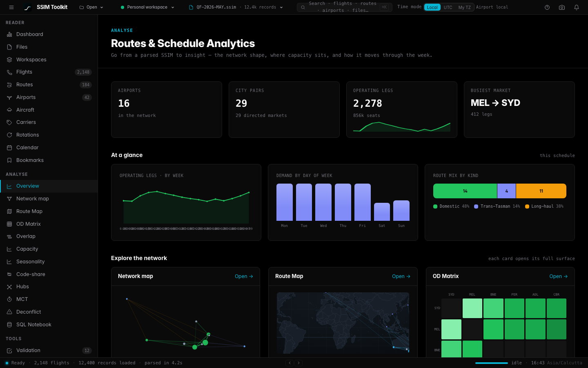This screenshot has height=368, width=588.
Task: Click the purple Trans-Tasman segment showing 4
Action: click(506, 191)
